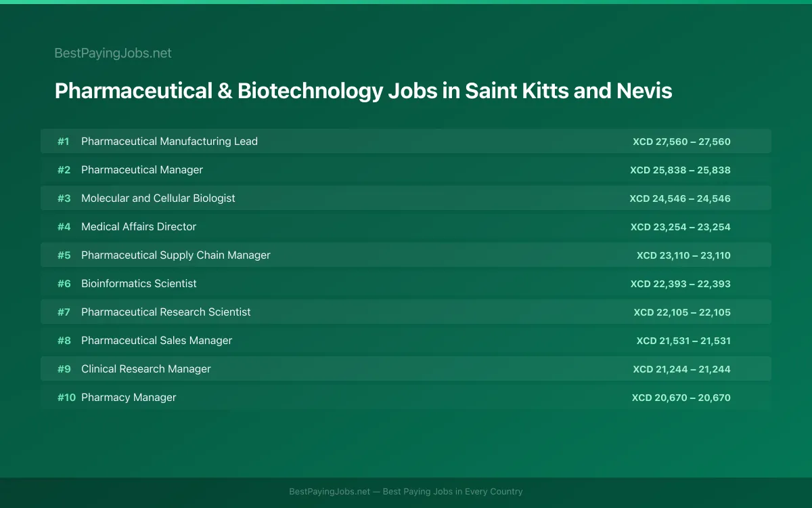Click rank number #3
Image resolution: width=812 pixels, height=508 pixels.
coord(64,198)
